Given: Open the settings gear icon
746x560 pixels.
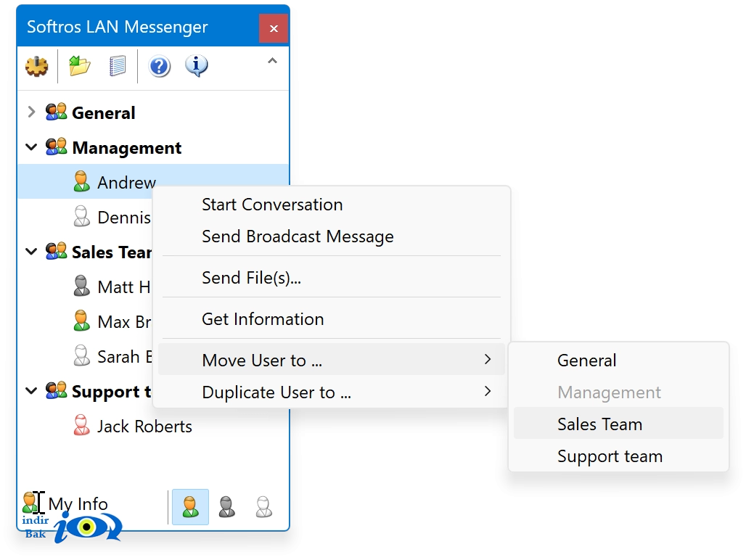Looking at the screenshot, I should pos(36,67).
